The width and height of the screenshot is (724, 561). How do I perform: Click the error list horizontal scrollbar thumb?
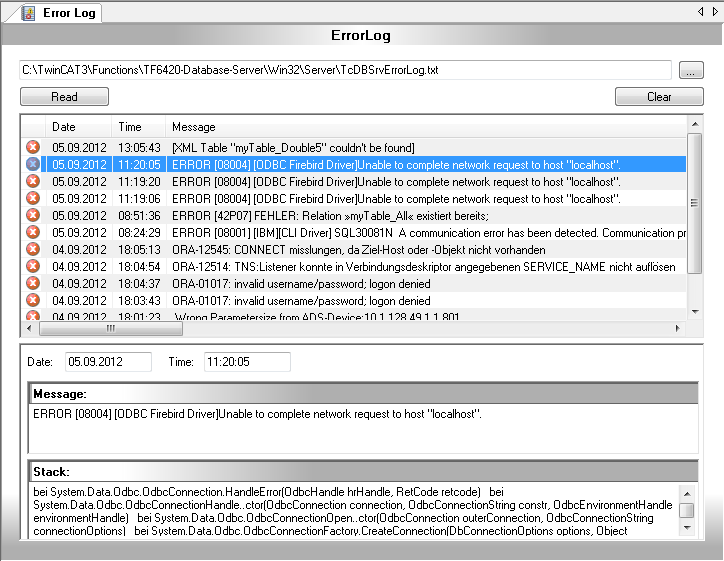(x=111, y=328)
